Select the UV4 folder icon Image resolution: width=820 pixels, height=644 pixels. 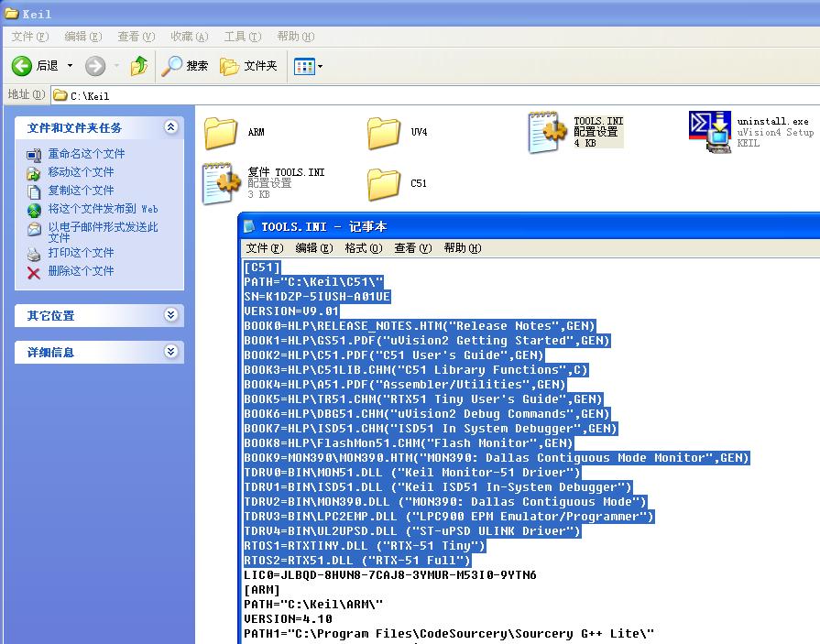tap(383, 133)
